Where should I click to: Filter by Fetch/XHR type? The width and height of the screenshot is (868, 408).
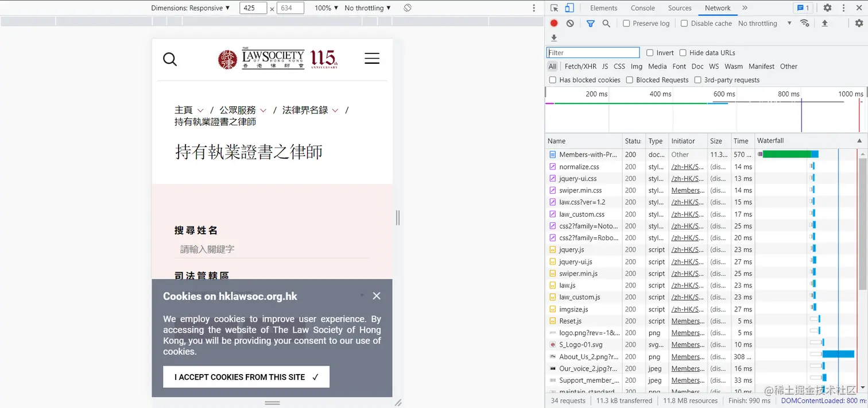click(x=580, y=67)
